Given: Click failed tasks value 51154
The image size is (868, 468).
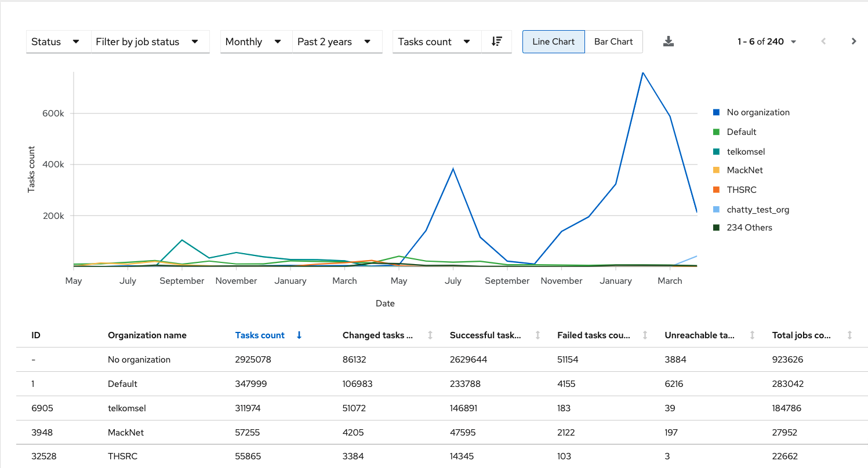Looking at the screenshot, I should [x=568, y=360].
